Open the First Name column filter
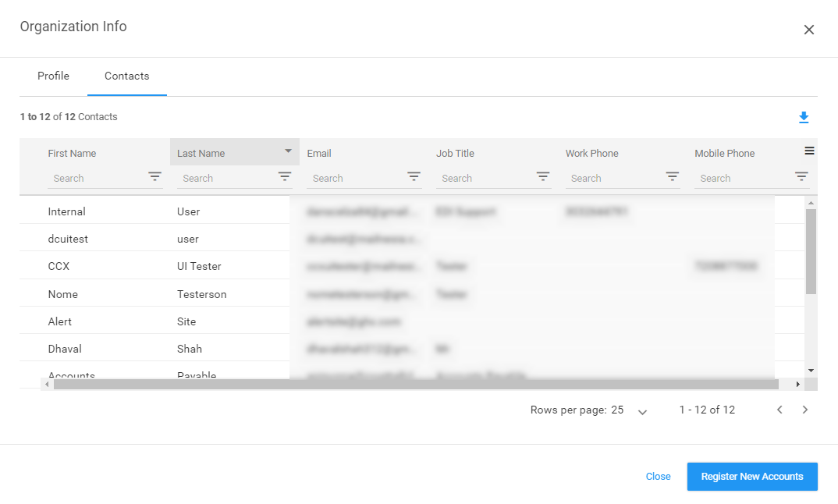 pyautogui.click(x=154, y=177)
